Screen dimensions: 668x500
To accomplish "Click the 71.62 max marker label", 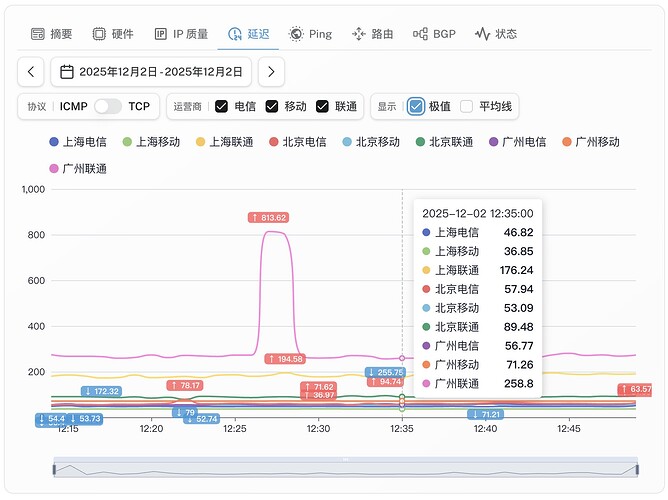I will [x=319, y=387].
